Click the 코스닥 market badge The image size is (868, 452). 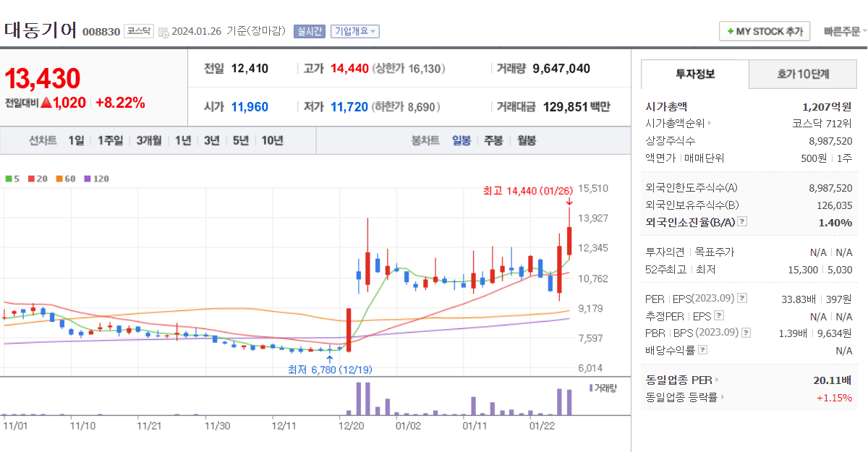139,31
